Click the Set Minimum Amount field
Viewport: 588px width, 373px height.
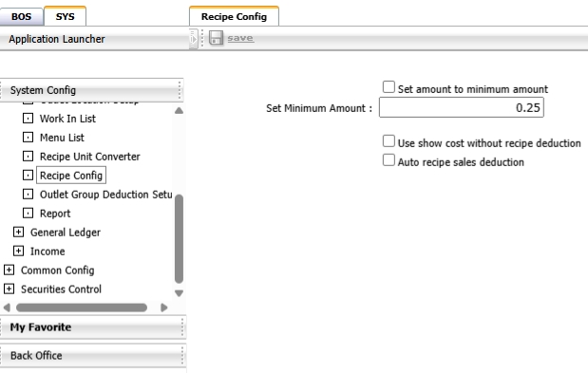click(462, 107)
